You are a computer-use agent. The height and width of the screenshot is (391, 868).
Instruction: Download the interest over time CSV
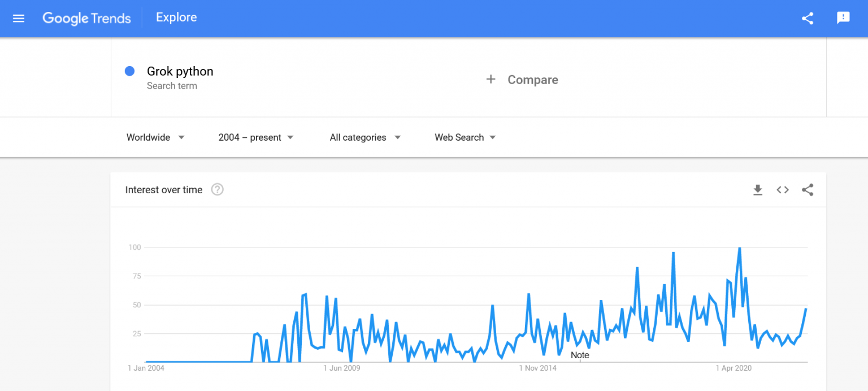coord(758,190)
